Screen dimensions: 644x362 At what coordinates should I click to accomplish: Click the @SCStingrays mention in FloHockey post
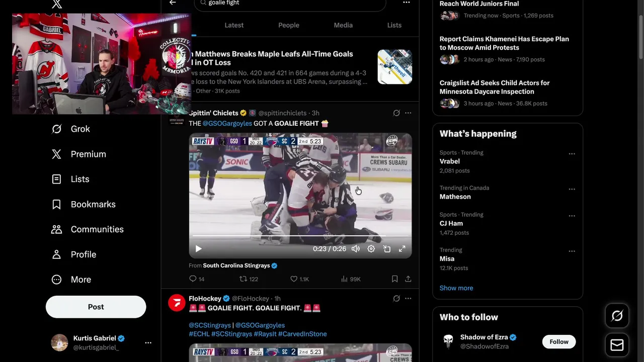(210, 325)
